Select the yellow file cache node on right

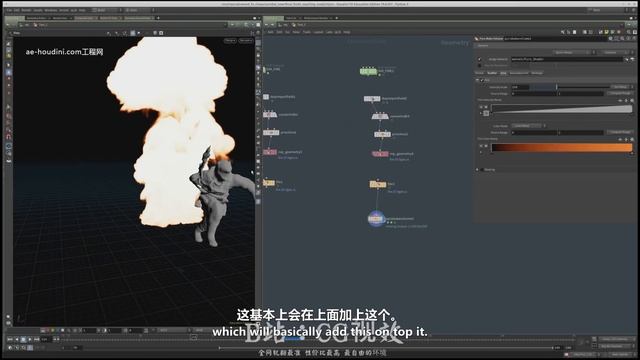(x=378, y=184)
